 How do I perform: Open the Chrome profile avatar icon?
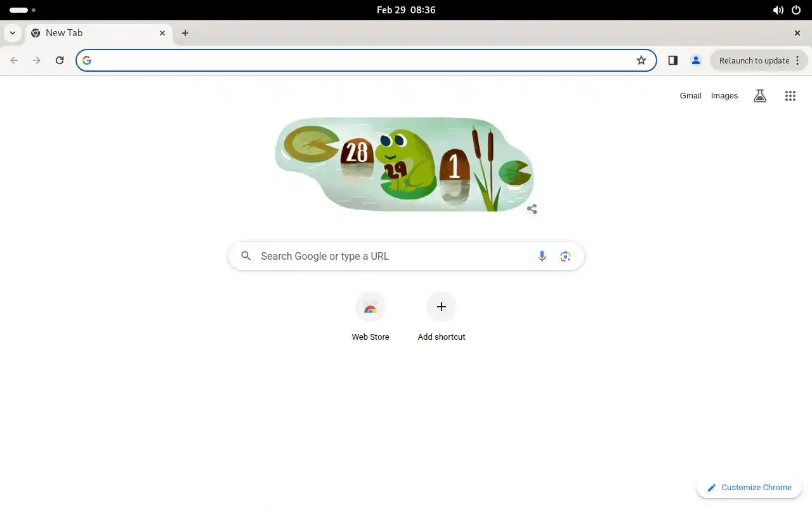pyautogui.click(x=696, y=60)
